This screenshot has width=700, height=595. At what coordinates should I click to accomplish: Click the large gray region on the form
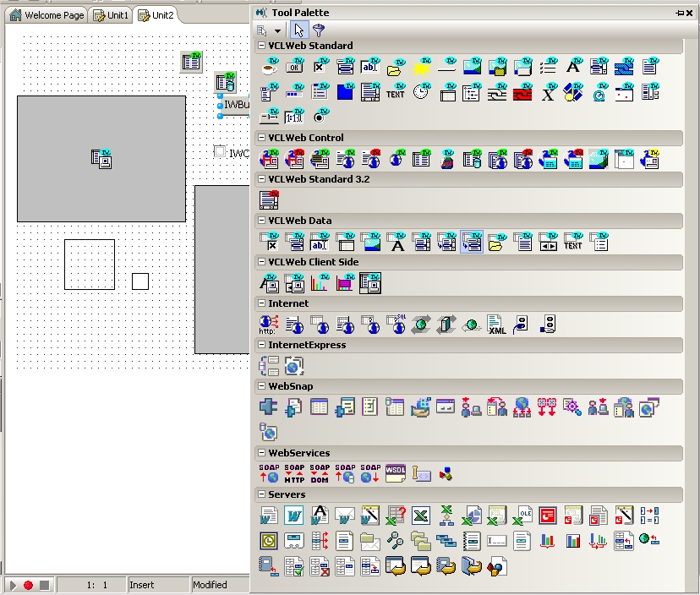click(x=101, y=158)
